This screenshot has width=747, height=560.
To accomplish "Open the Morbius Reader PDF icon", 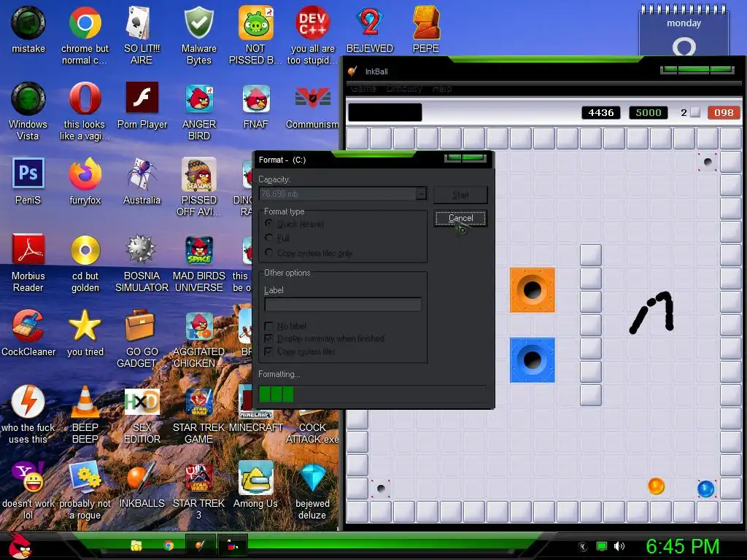I will [x=28, y=262].
